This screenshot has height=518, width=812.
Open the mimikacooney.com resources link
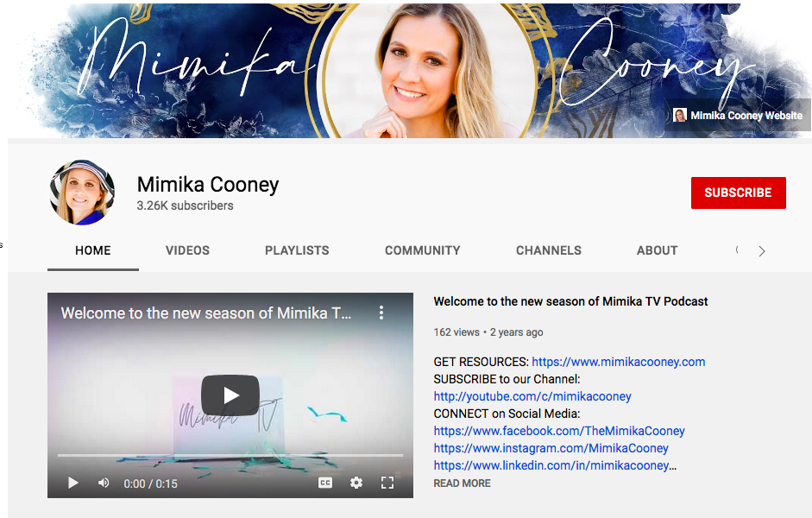(x=619, y=362)
